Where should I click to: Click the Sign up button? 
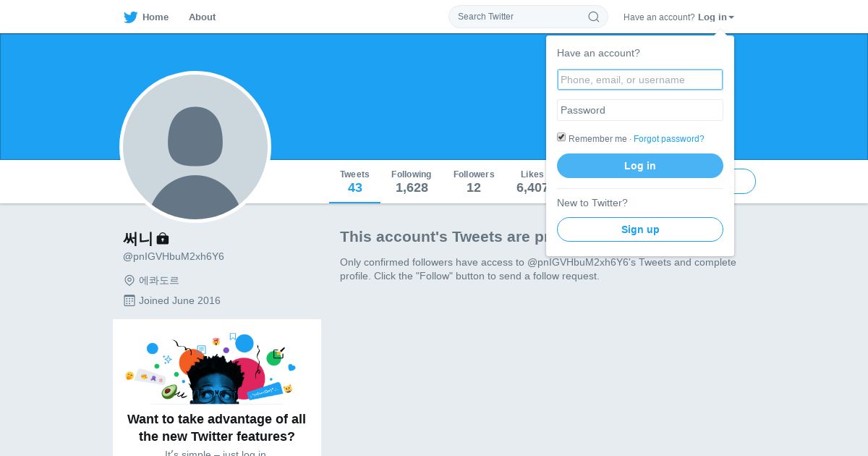pyautogui.click(x=639, y=229)
